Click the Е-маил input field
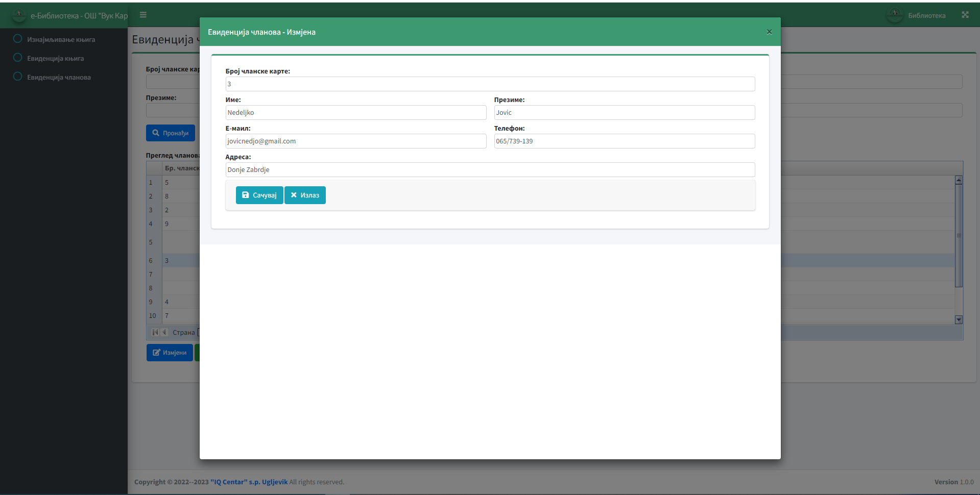Image resolution: width=980 pixels, height=495 pixels. click(355, 141)
